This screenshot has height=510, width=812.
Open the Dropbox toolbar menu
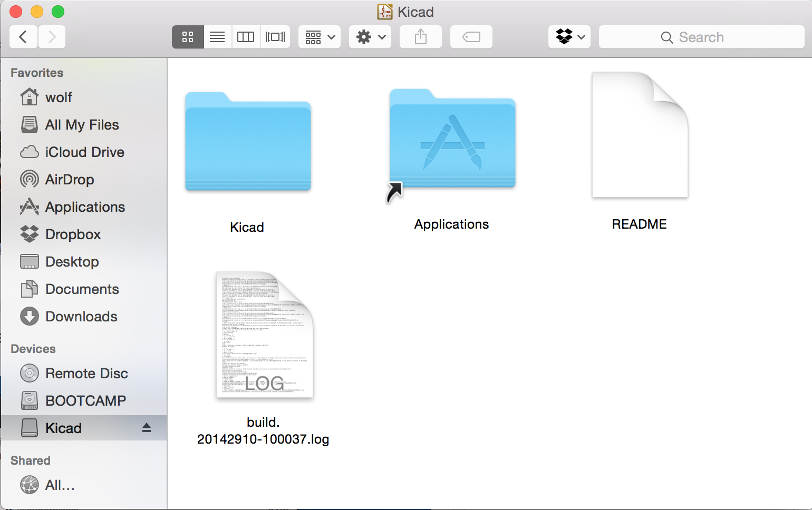569,37
